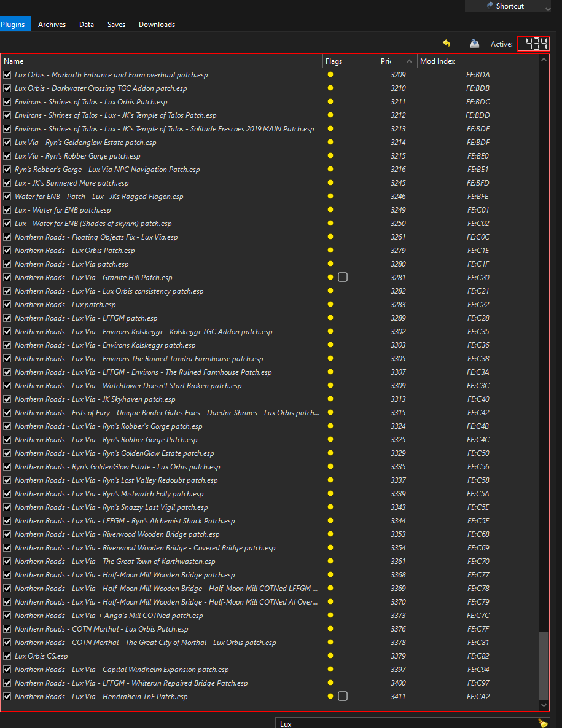Select Lux - Water for ENB (Shades of skyrim) patch.esp
562x728 pixels.
coord(93,224)
